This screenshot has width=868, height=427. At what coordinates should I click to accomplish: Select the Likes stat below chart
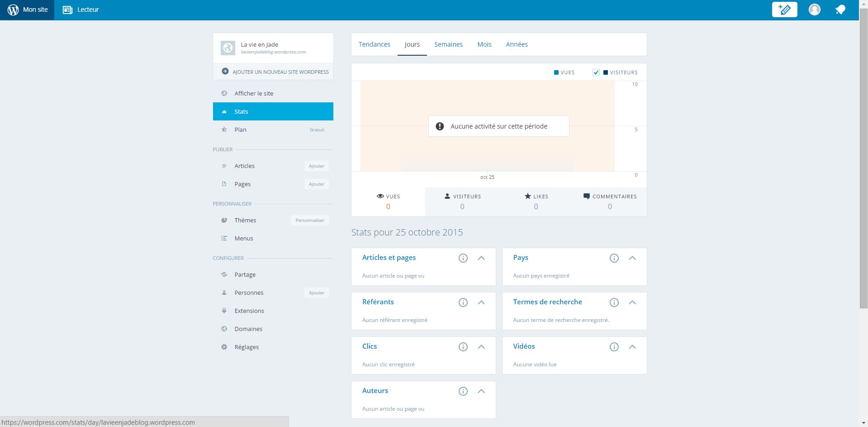pos(536,202)
